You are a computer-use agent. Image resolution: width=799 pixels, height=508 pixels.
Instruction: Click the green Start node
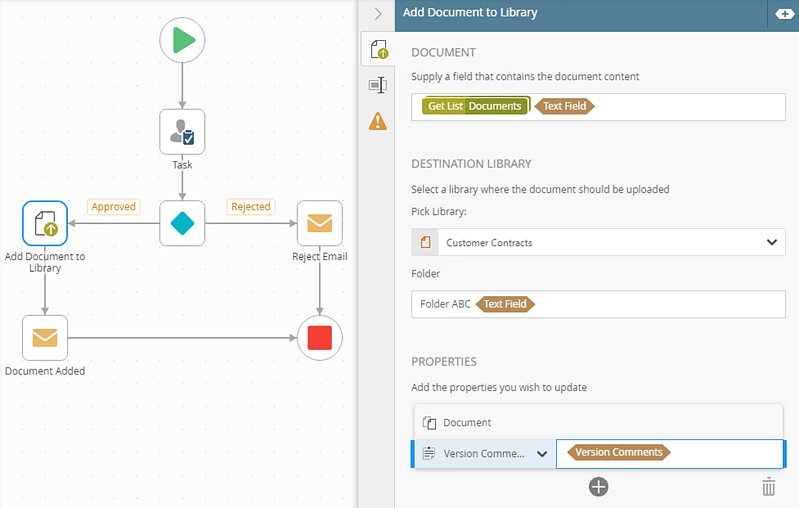point(182,41)
